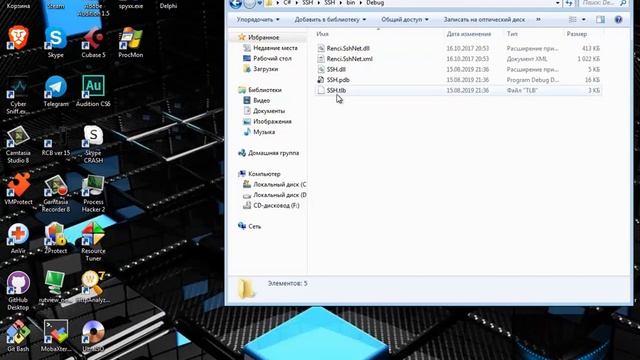Select the httpAnalyz desktop shortcut
The width and height of the screenshot is (640, 360).
click(x=93, y=287)
